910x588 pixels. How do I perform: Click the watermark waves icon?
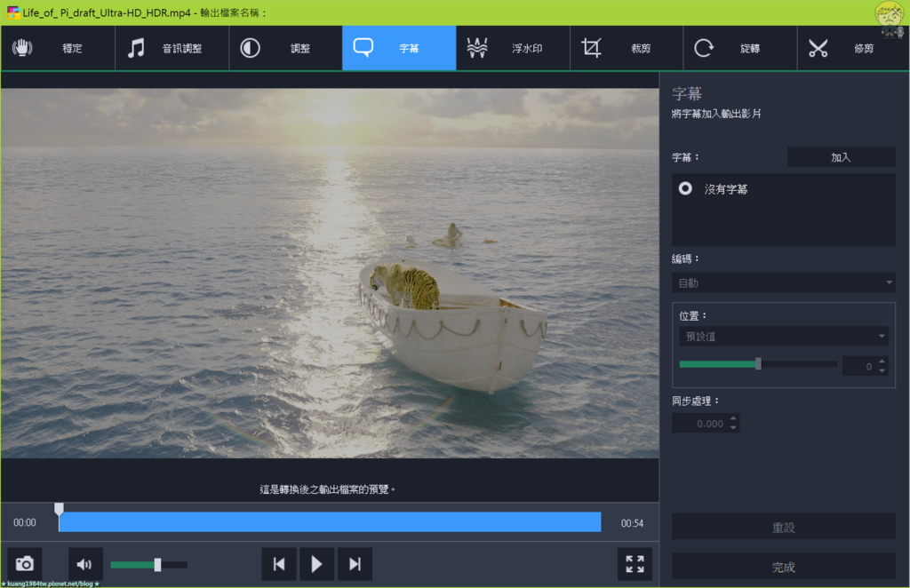477,48
